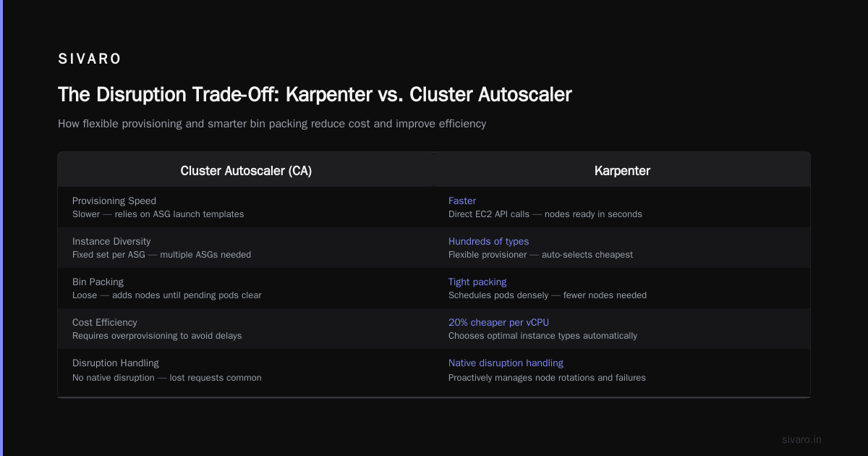Click the Provisioning Speed row label

[x=114, y=200]
